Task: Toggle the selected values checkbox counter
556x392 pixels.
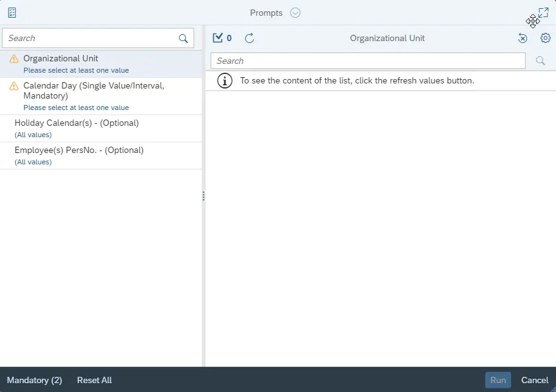Action: 222,39
